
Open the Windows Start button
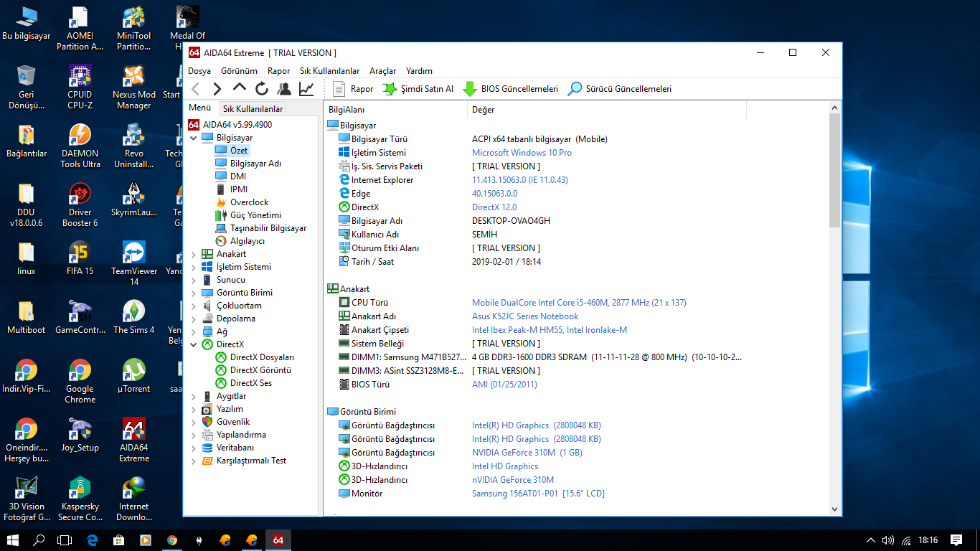pos(12,540)
